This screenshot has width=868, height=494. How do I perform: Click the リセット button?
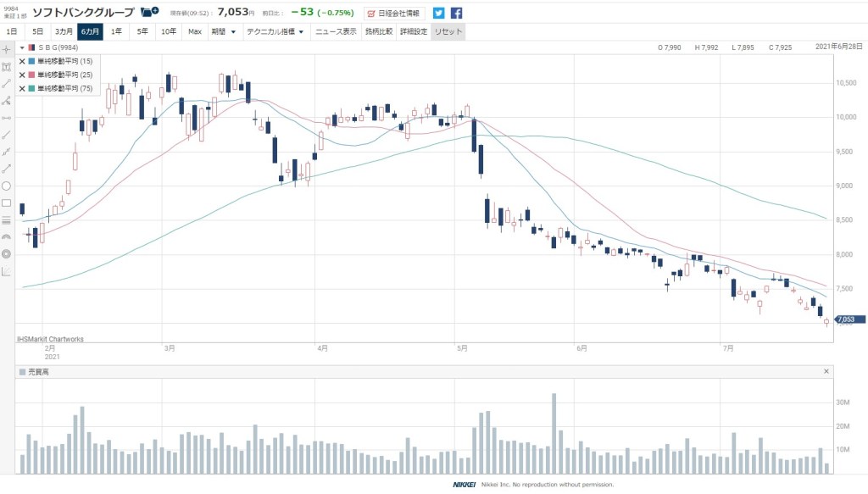[448, 31]
